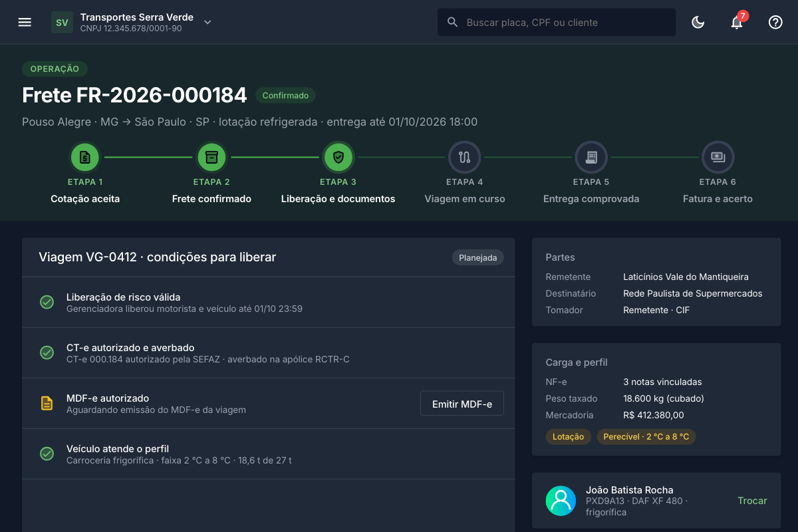This screenshot has width=798, height=532.
Task: Click the Liberação e documentos step label
Action: pos(338,199)
